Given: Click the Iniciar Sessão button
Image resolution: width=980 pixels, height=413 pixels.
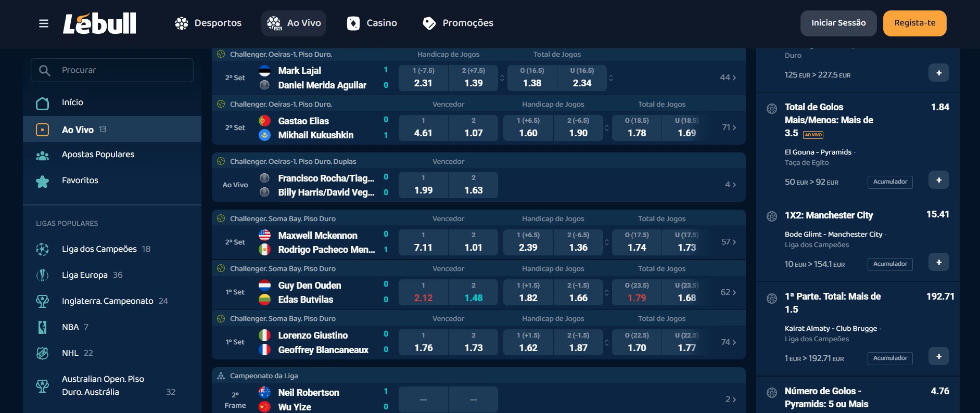Looking at the screenshot, I should 838,23.
